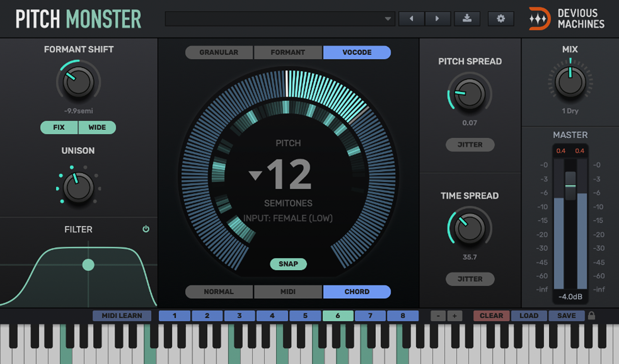Switch to MIDI pitch mode
Screen dimensions: 619x364
[x=288, y=292]
